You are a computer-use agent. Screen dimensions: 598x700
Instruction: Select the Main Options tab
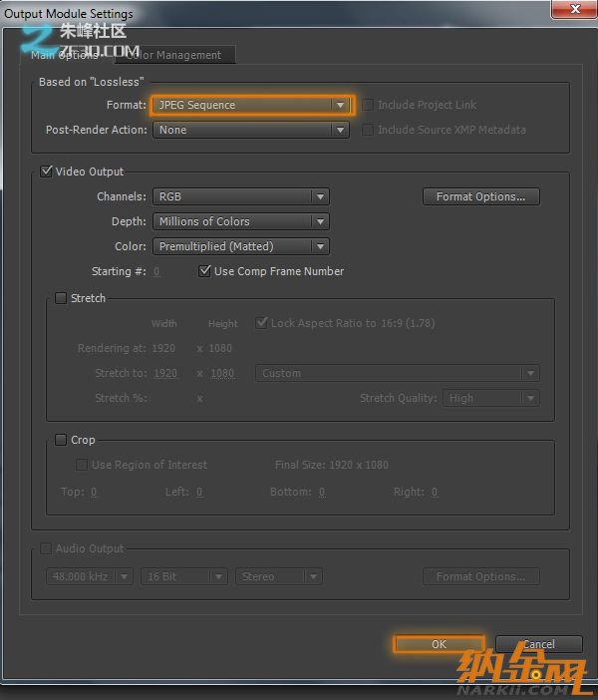pos(64,55)
